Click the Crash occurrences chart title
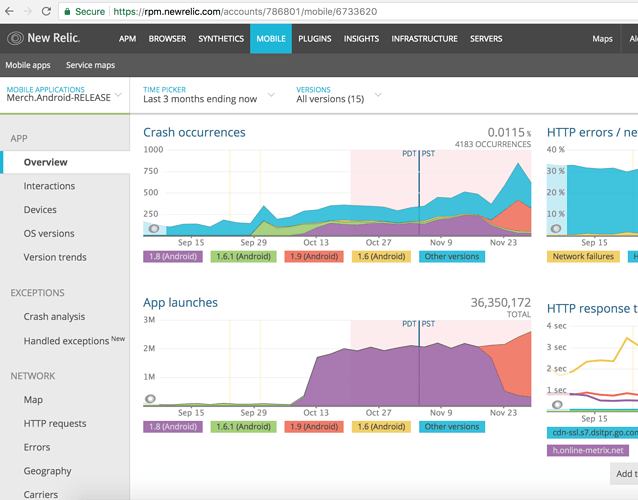Screen dimensions: 638x500 click(x=194, y=133)
